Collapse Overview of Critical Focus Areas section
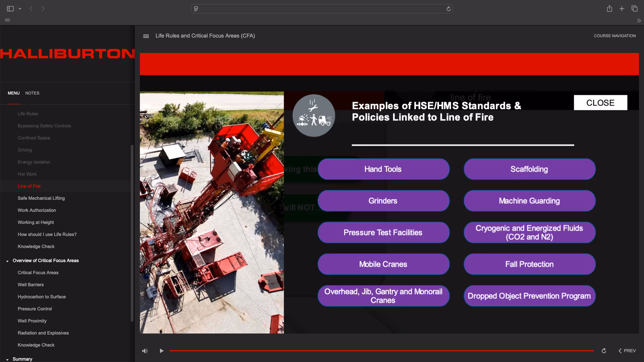Image resolution: width=644 pixels, height=362 pixels. point(7,261)
